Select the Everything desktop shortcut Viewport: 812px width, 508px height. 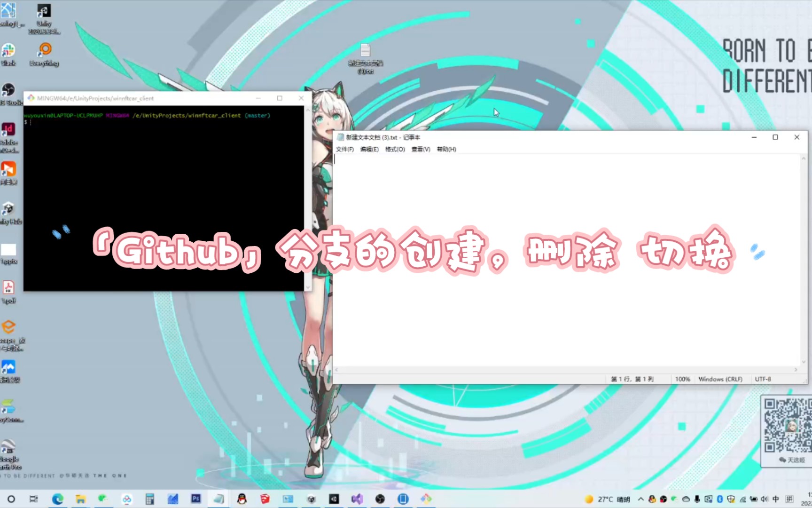44,55
